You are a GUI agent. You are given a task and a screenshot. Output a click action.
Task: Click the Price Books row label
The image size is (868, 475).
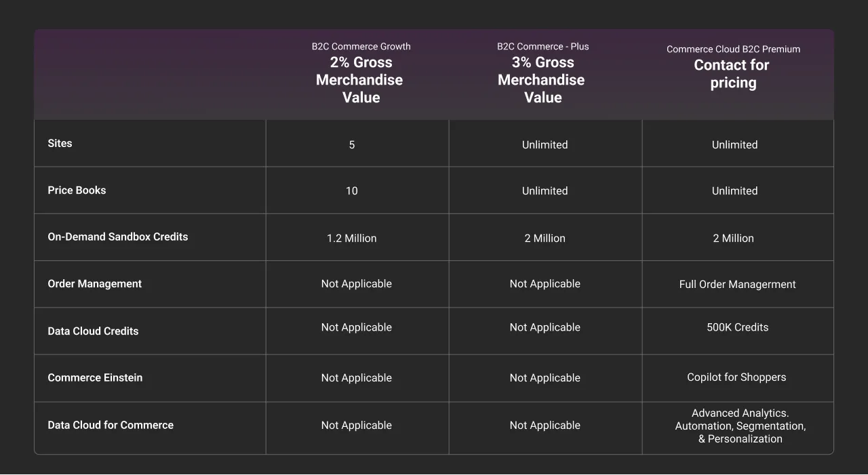pyautogui.click(x=77, y=190)
